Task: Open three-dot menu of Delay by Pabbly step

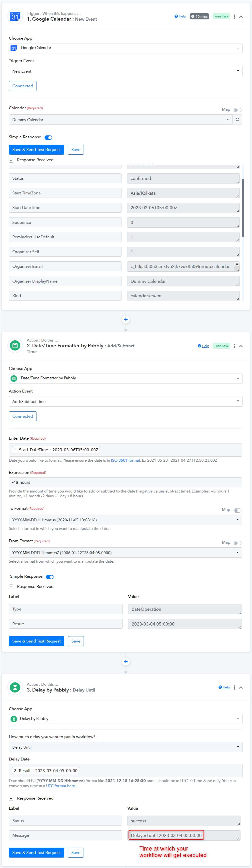Action: coord(235,687)
